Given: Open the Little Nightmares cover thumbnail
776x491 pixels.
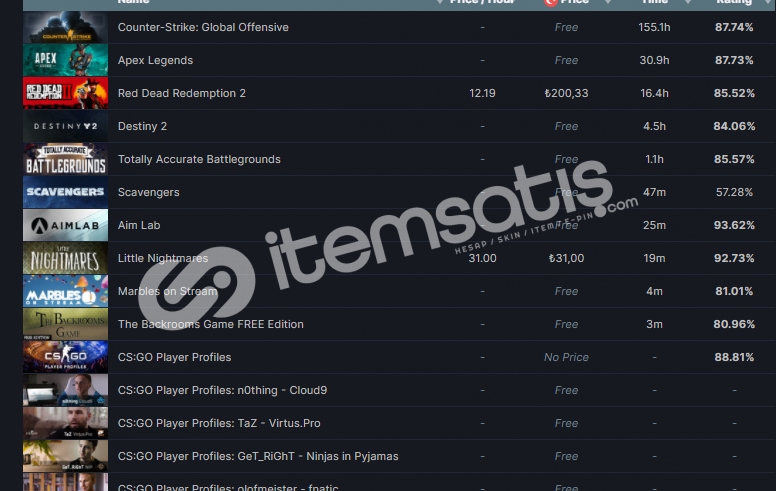Looking at the screenshot, I should point(65,258).
